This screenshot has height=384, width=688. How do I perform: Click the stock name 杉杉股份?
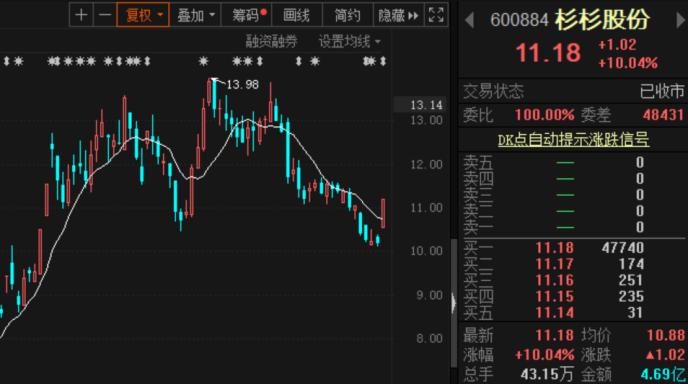(602, 20)
